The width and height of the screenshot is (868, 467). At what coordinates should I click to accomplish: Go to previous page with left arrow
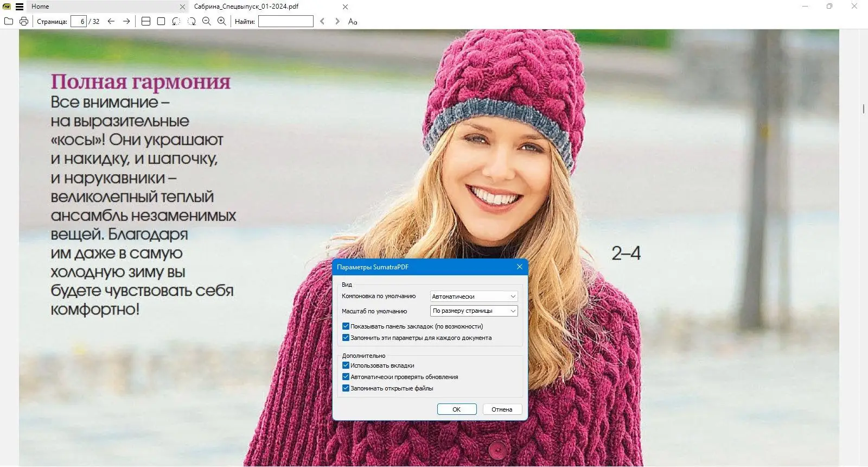coord(111,21)
